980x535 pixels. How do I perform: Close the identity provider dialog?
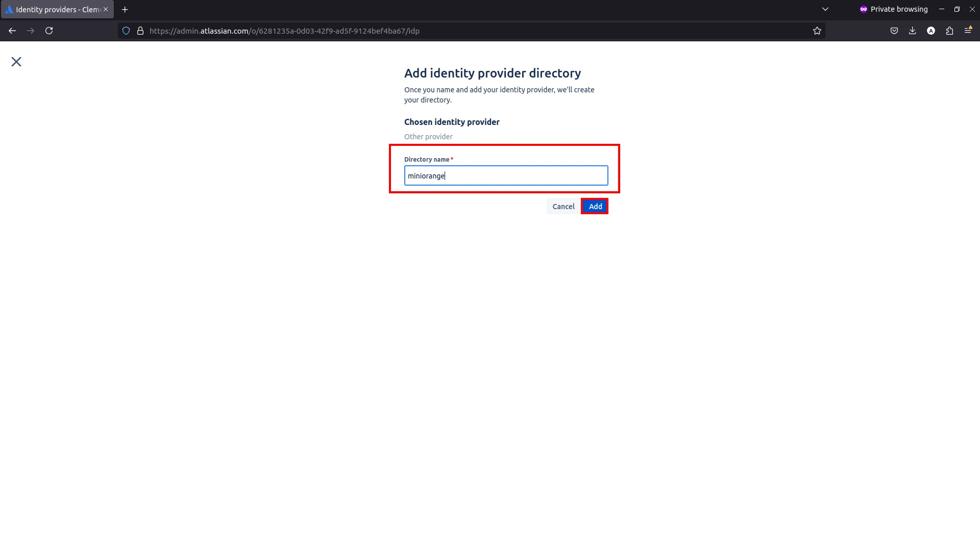coord(16,61)
